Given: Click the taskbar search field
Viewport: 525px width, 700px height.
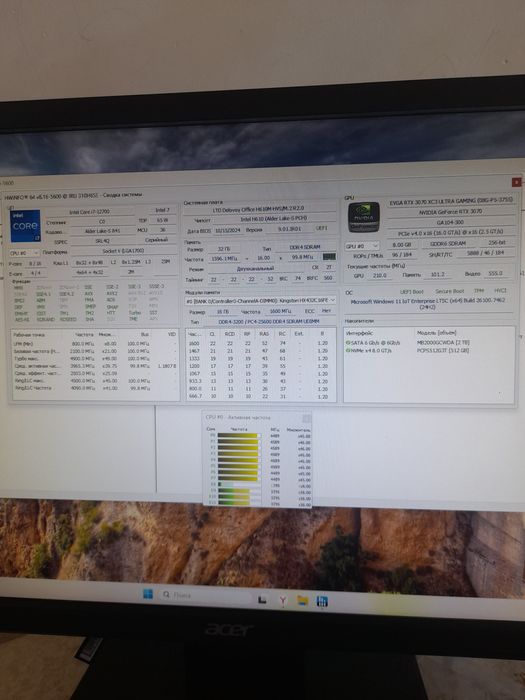Looking at the screenshot, I should [x=204, y=595].
